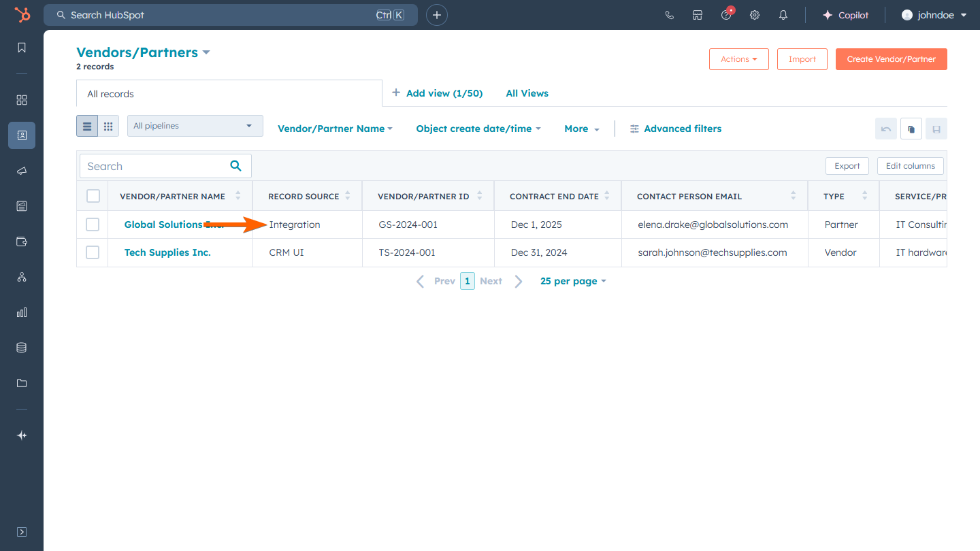Open the Marketplace storefront icon in top bar
Viewport: 980px width, 551px height.
tap(698, 14)
